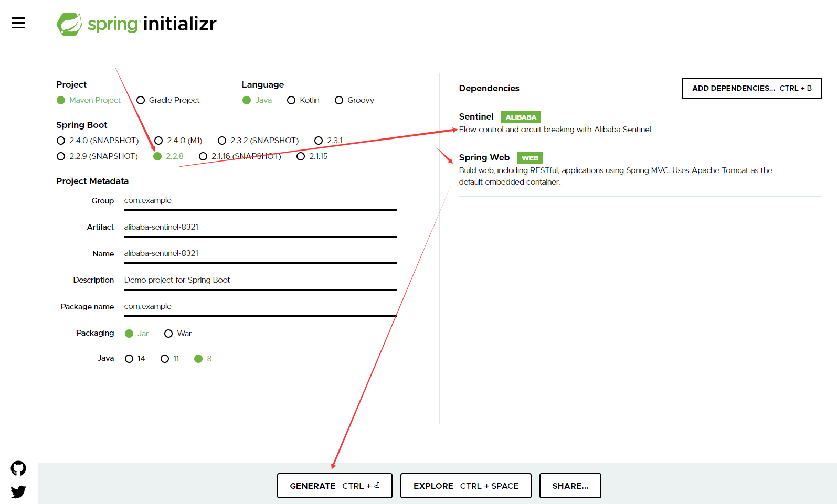This screenshot has width=837, height=504.
Task: Select Spring Boot 2.2.9 (SNAPSHOT)
Action: pyautogui.click(x=97, y=156)
